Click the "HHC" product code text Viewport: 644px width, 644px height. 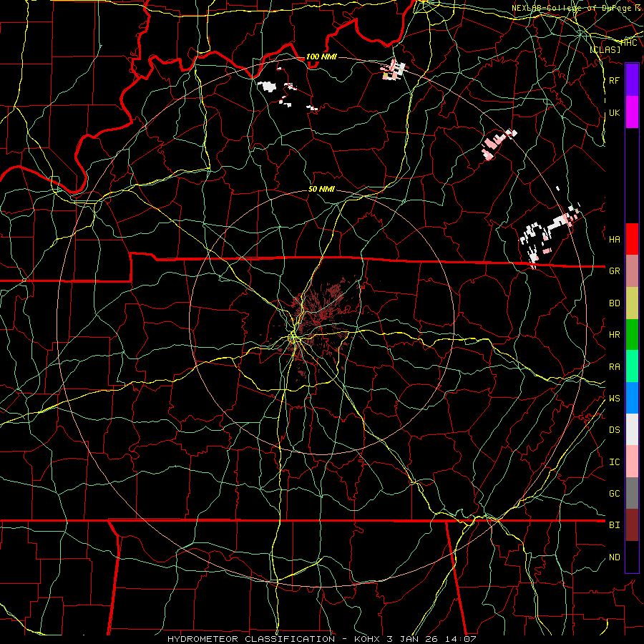(x=629, y=43)
